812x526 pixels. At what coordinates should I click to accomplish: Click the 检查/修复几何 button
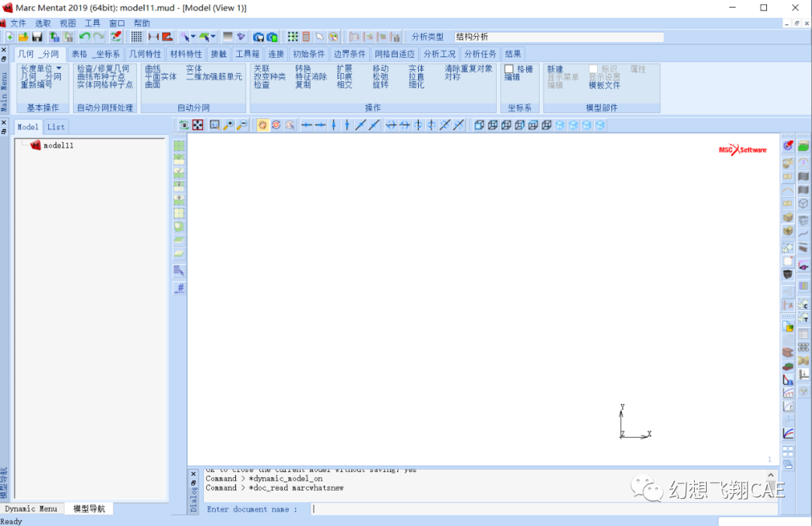point(103,68)
